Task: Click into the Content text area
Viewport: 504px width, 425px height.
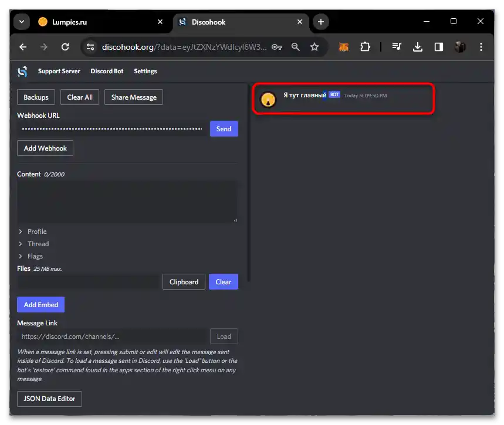Action: (127, 201)
